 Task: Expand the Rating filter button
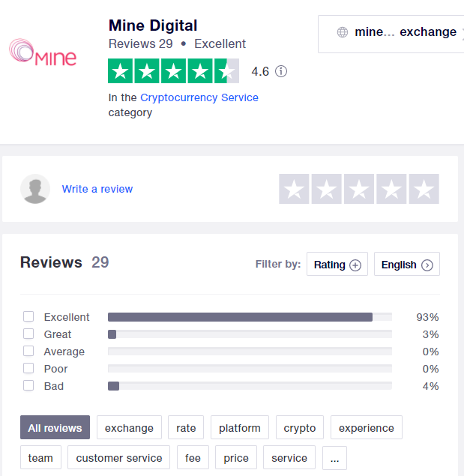tap(337, 264)
